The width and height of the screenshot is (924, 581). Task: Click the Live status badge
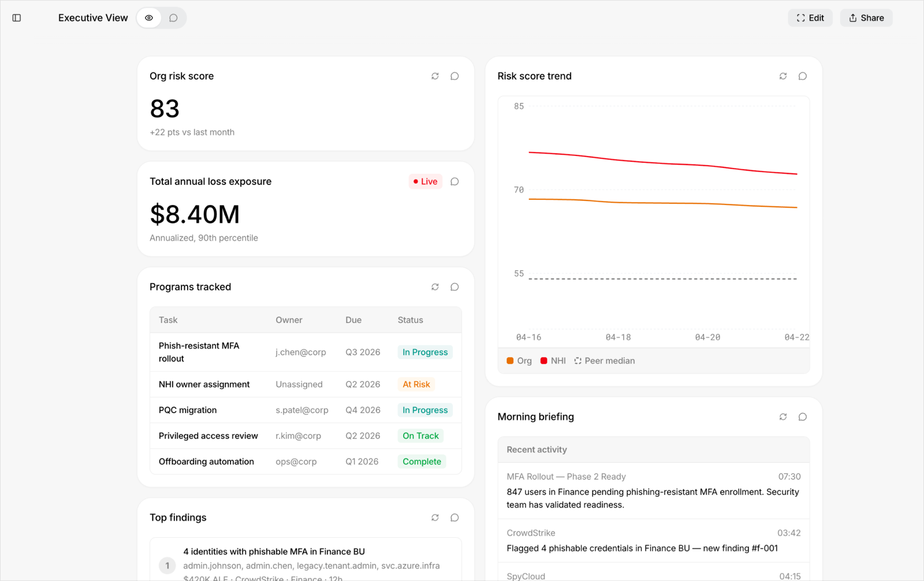tap(426, 181)
